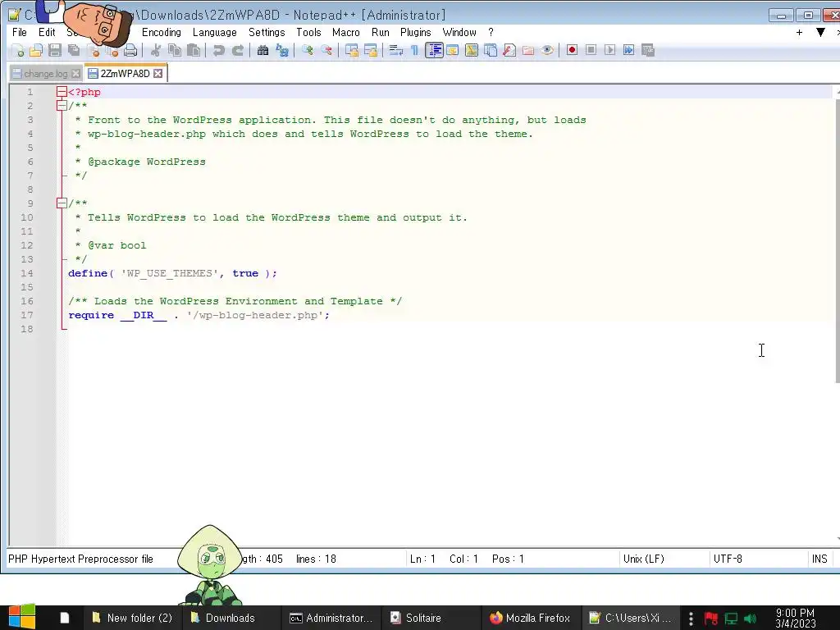This screenshot has width=840, height=630.
Task: Click the Save All toolbar icon
Action: coord(73,50)
